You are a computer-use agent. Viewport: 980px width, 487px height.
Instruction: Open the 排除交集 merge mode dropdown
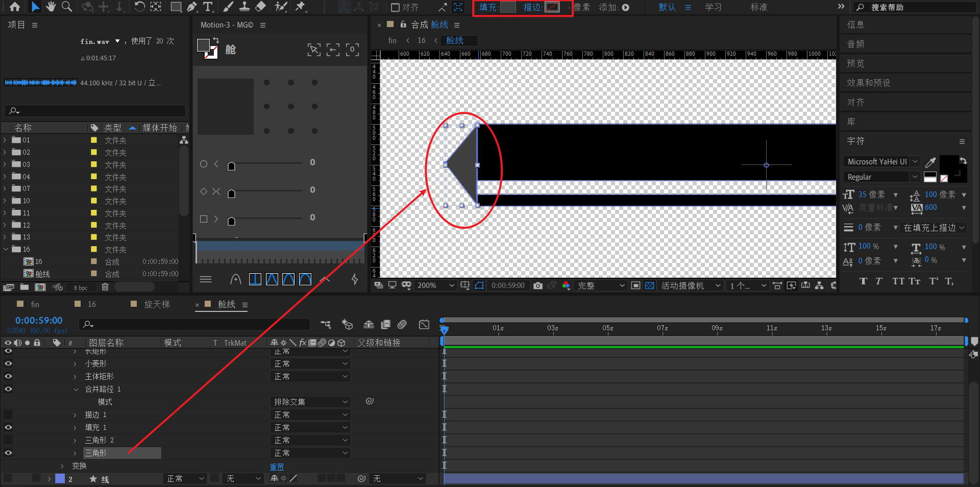(x=310, y=402)
